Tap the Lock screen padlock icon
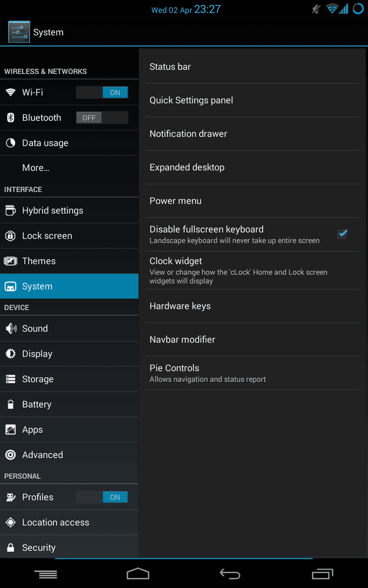The height and width of the screenshot is (588, 368). 10,236
